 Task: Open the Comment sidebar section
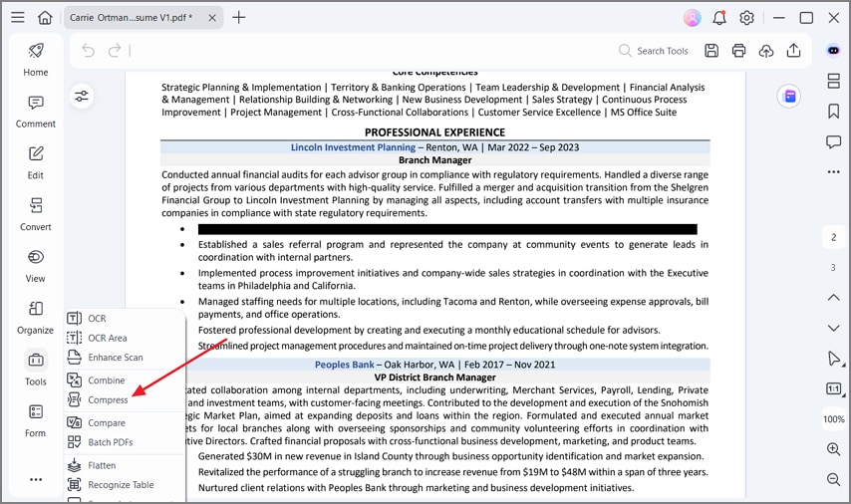click(x=36, y=112)
